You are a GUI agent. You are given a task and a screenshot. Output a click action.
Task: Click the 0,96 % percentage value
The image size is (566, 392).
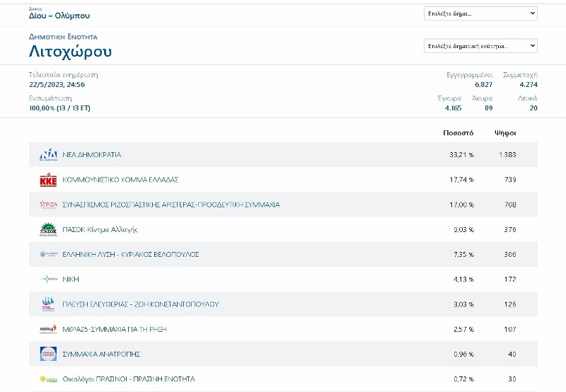click(x=463, y=354)
